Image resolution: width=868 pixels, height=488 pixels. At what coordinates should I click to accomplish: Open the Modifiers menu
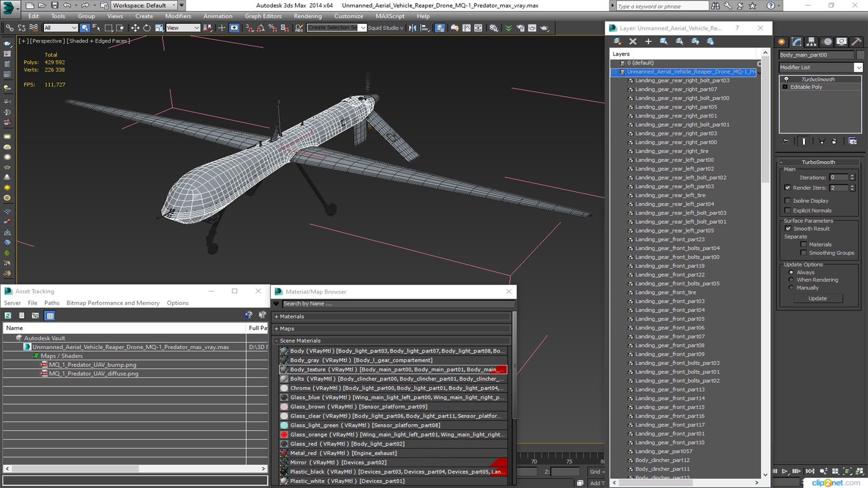(x=178, y=16)
